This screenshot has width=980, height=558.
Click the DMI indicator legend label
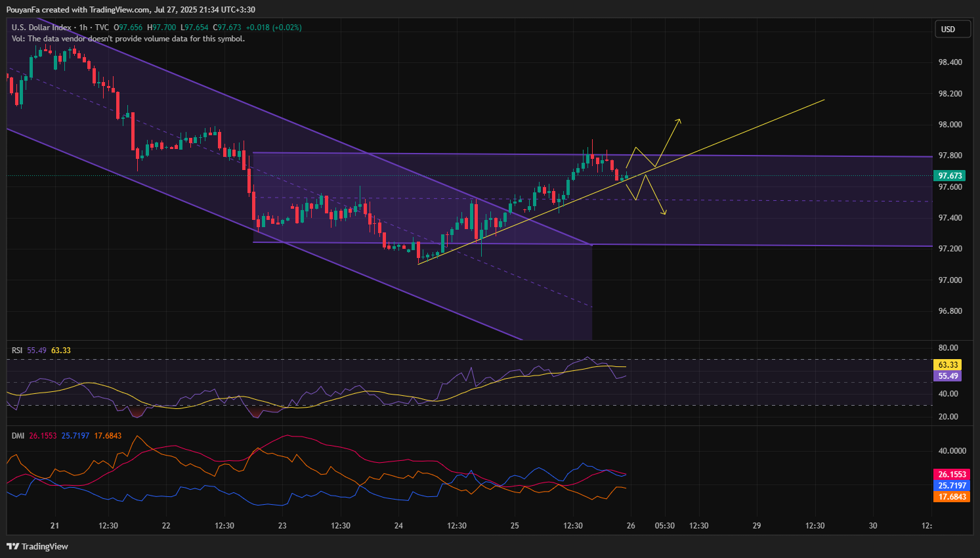click(x=18, y=436)
